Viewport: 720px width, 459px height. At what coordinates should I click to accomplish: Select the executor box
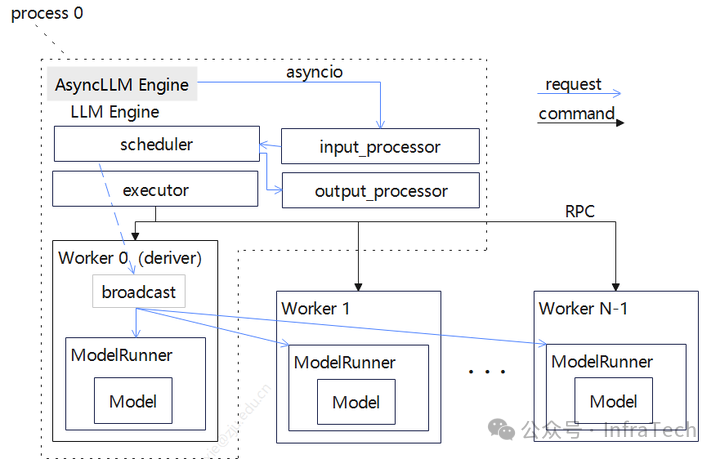(x=155, y=190)
